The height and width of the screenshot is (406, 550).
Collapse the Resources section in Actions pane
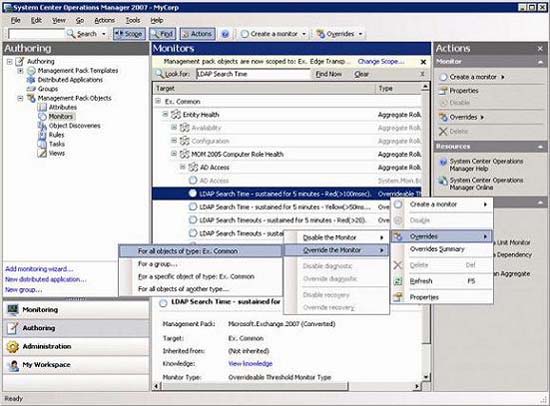(541, 147)
